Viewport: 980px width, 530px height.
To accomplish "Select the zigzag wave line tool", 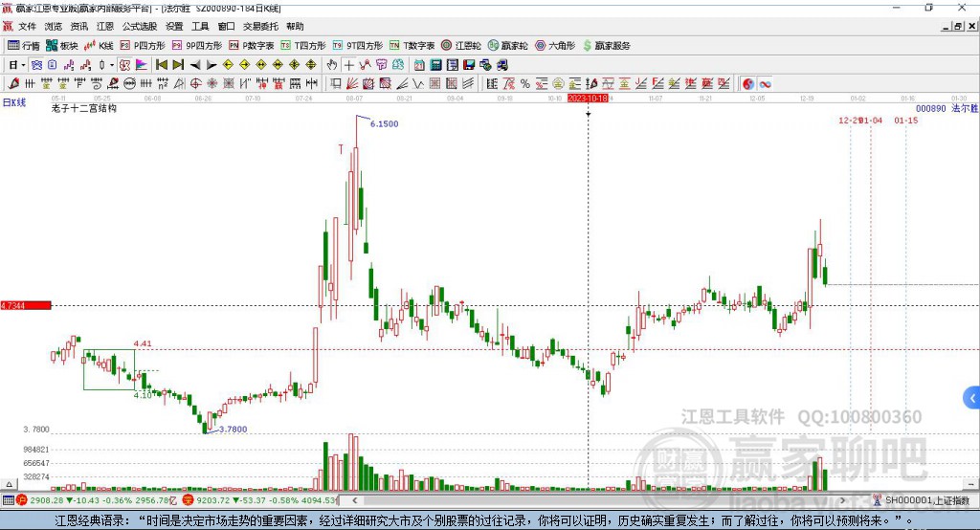I will click(418, 84).
